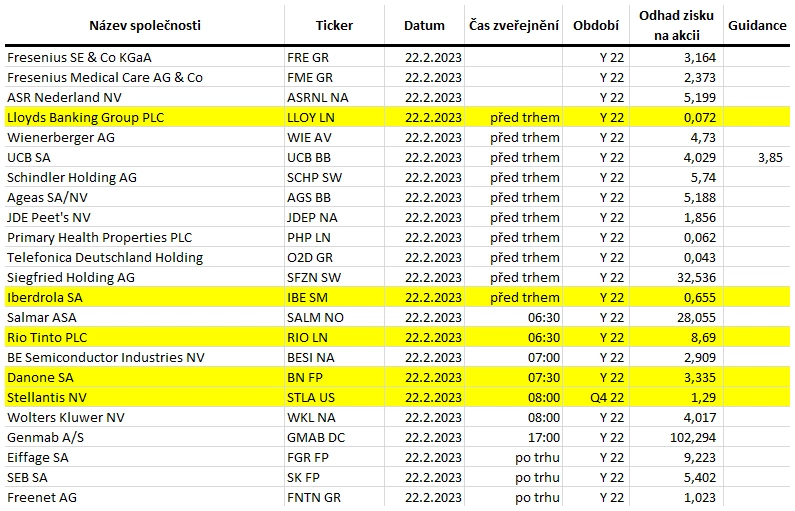This screenshot has width=795, height=511.
Task: Click the 'Guidance' column header
Action: coord(757,25)
